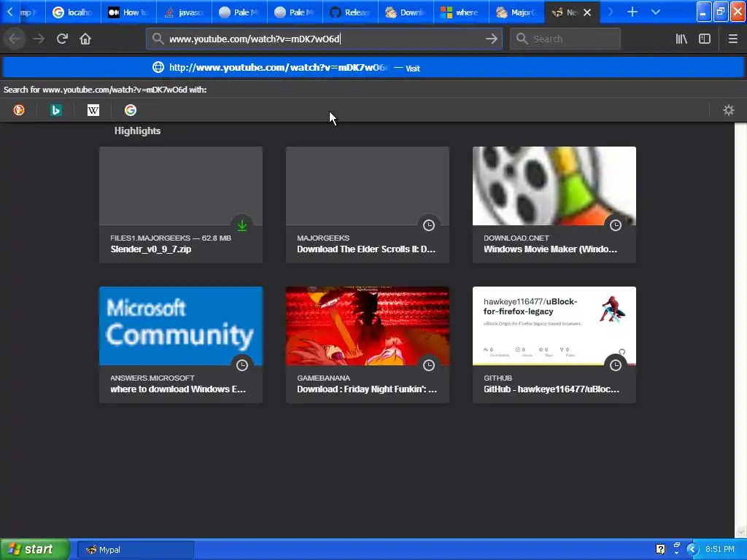
Task: Open Friday Night Funkin' GameBanana thumbnail
Action: 368,326
